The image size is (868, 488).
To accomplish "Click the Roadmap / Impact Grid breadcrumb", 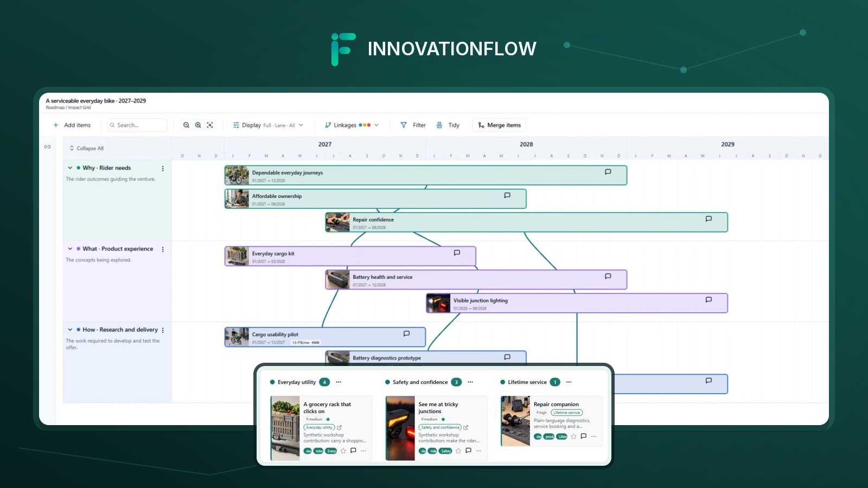I will [68, 107].
